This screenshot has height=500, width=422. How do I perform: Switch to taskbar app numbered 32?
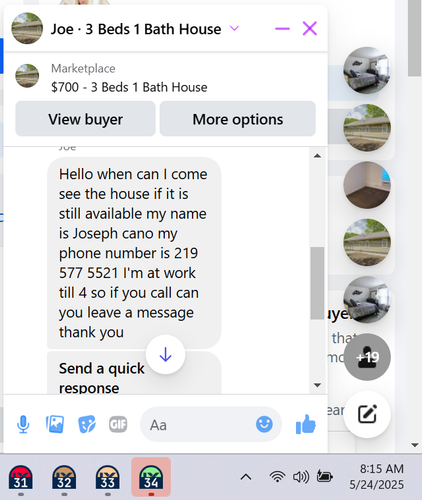pyautogui.click(x=64, y=478)
